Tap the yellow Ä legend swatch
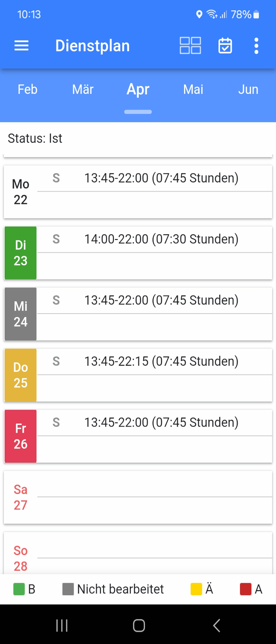The height and width of the screenshot is (644, 276). [x=196, y=589]
